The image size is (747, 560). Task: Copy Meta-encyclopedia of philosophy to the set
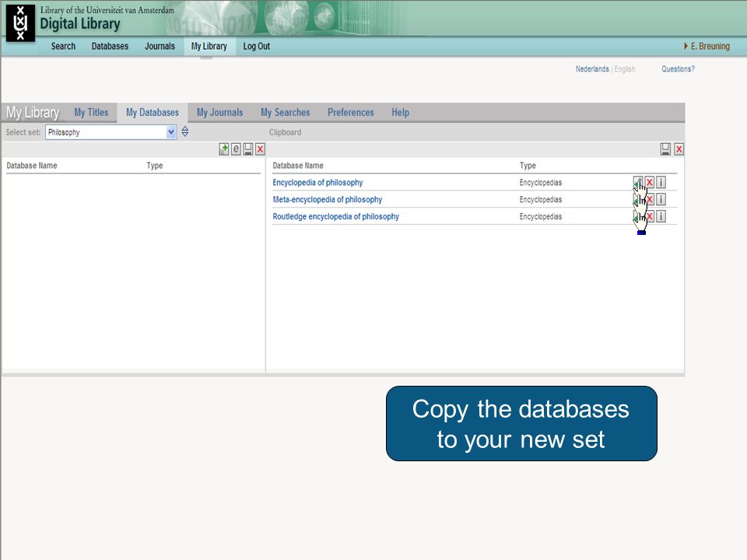[637, 200]
